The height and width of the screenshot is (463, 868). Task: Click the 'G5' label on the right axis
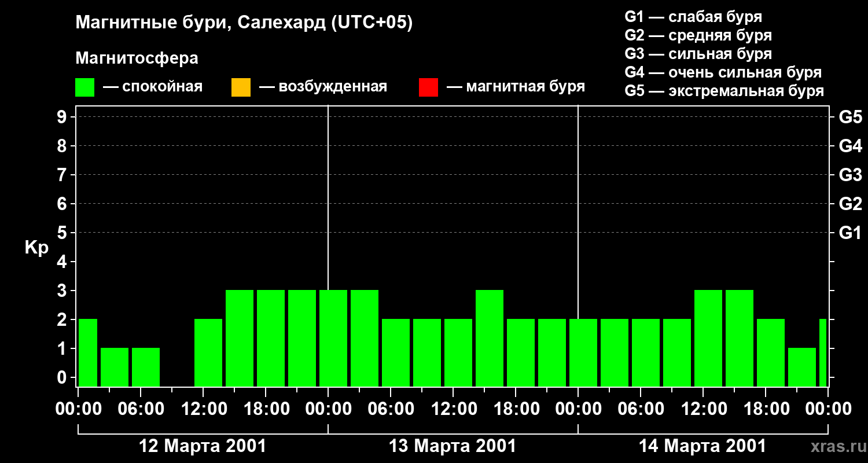pyautogui.click(x=850, y=117)
